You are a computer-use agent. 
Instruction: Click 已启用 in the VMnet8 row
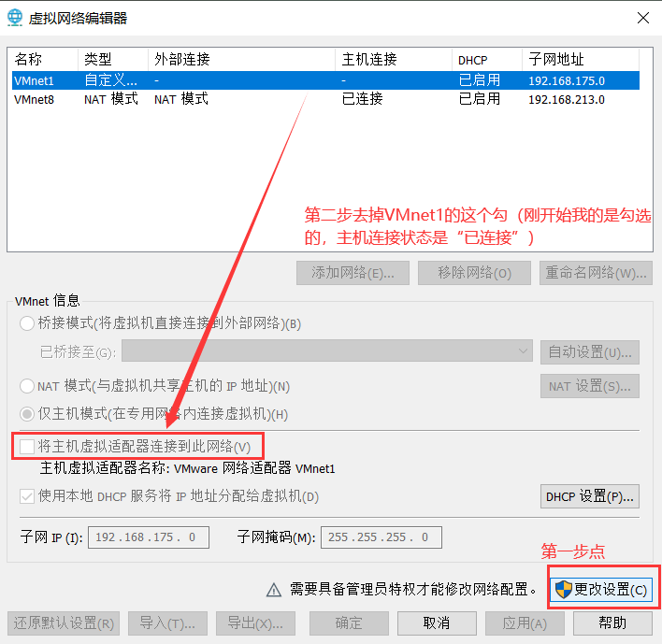(x=479, y=99)
